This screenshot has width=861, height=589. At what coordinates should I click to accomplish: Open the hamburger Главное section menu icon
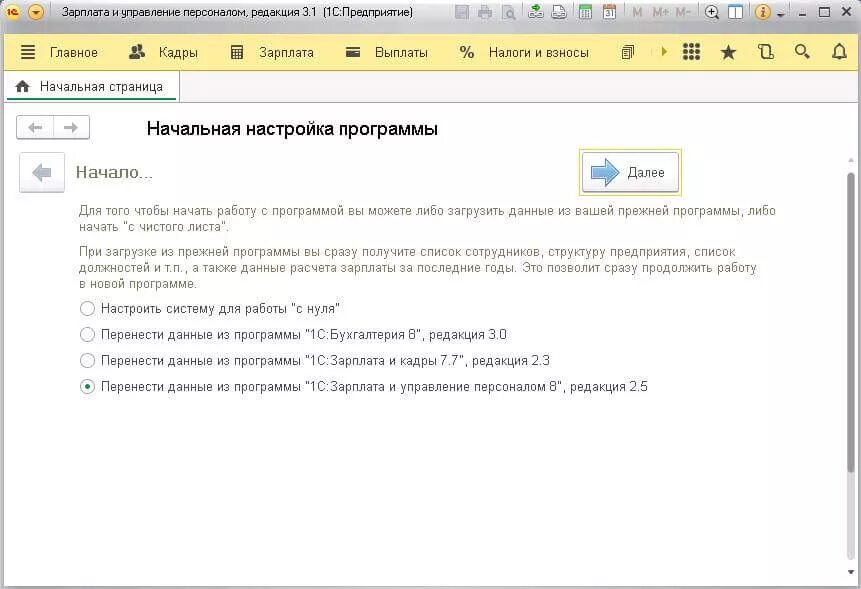click(x=28, y=52)
